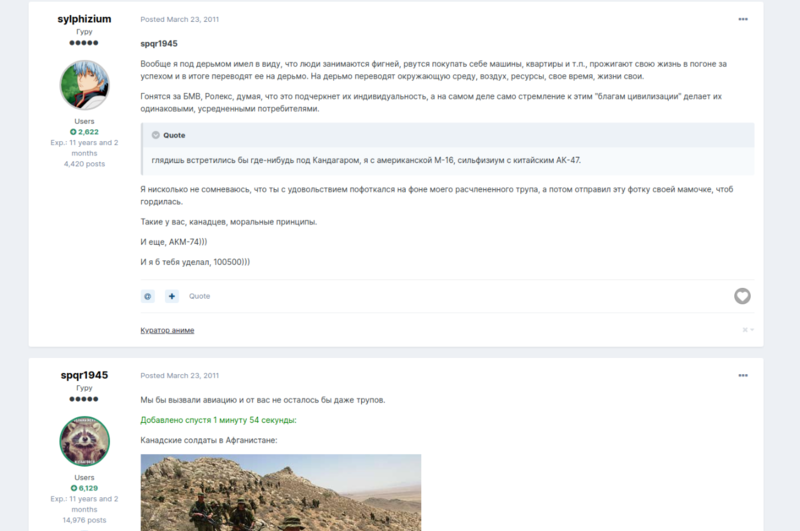The height and width of the screenshot is (531, 800).
Task: Open the Куратор аниме signature link
Action: [x=167, y=330]
